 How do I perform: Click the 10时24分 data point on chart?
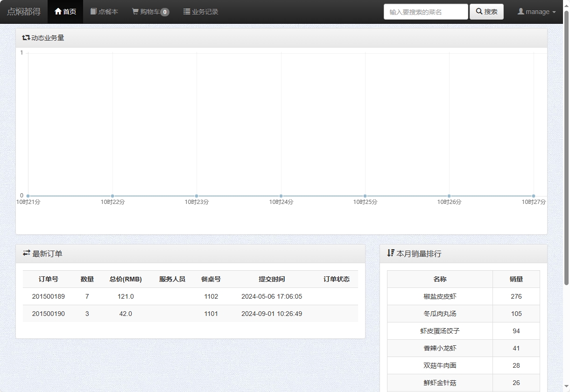coord(281,196)
